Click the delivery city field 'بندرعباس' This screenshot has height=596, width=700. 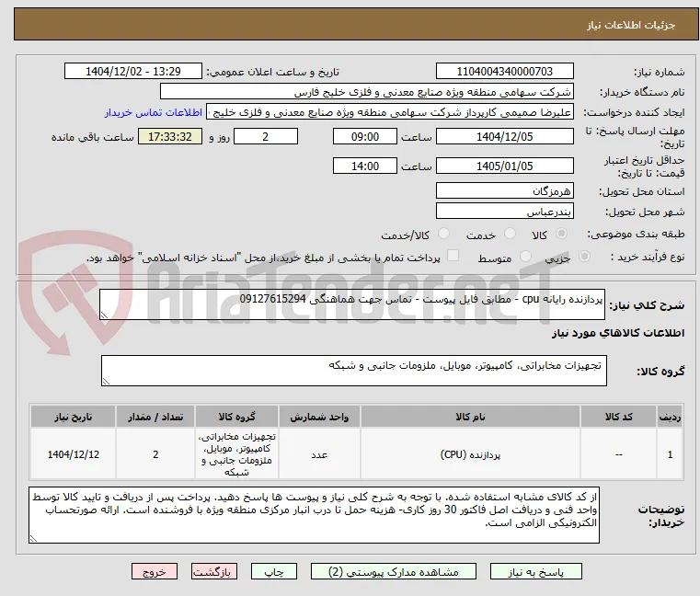click(504, 212)
